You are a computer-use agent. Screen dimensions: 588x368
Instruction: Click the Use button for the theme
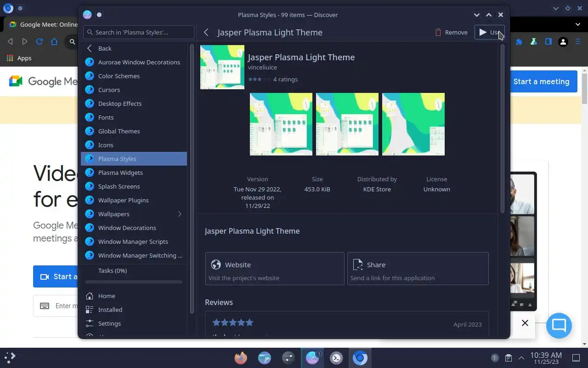pos(489,32)
